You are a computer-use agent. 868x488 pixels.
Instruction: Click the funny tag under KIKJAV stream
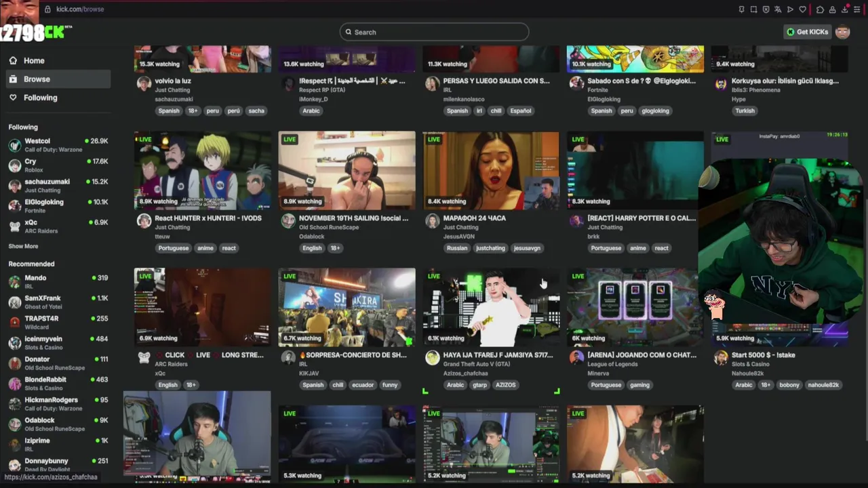click(390, 385)
